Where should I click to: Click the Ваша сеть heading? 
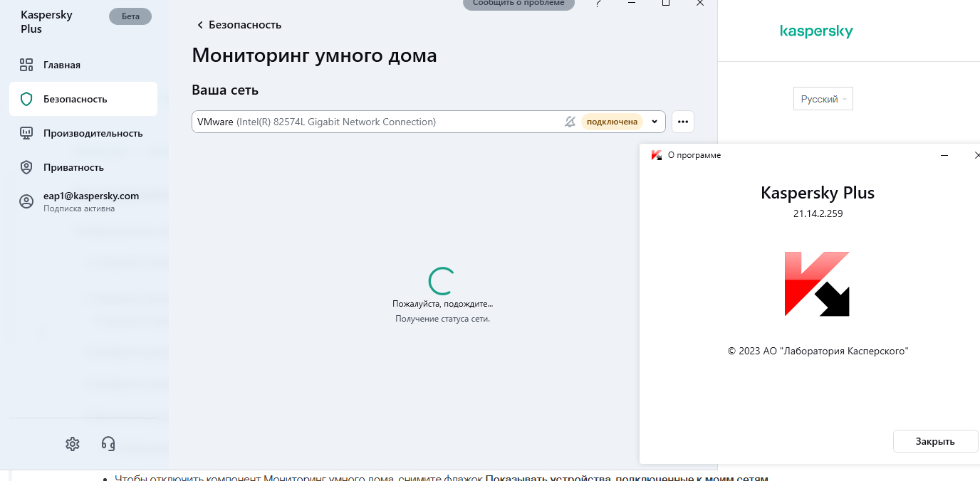(x=225, y=90)
